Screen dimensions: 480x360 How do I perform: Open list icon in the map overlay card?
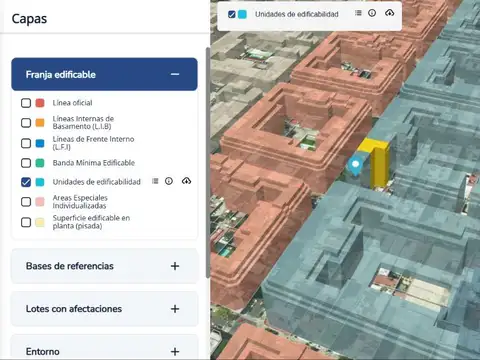pos(358,13)
